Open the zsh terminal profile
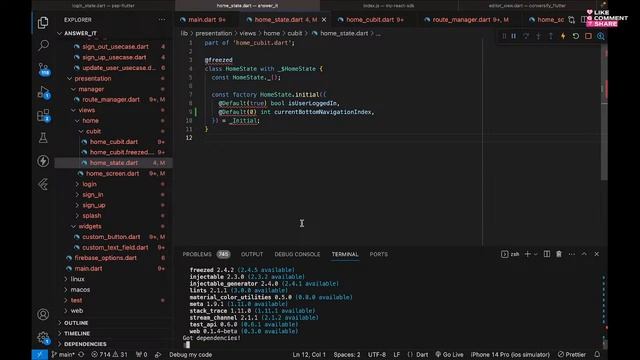Viewport: 640px width, 360px height. (510, 254)
